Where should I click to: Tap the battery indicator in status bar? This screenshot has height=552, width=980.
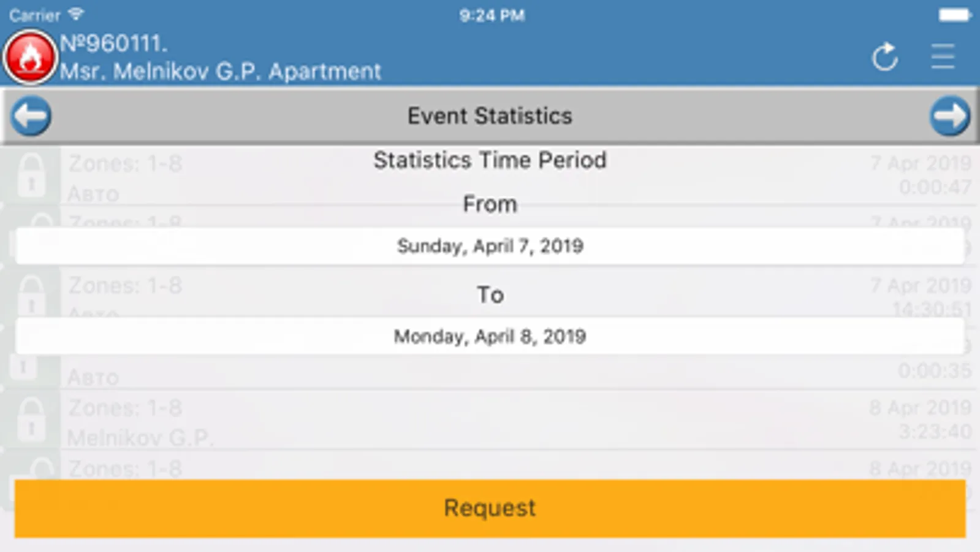[954, 15]
